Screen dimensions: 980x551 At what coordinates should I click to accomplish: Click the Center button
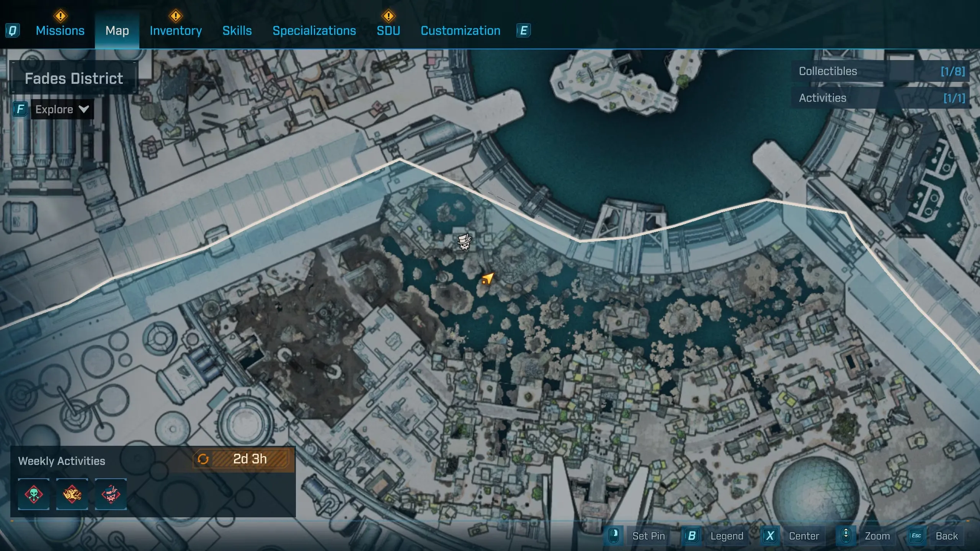point(804,536)
